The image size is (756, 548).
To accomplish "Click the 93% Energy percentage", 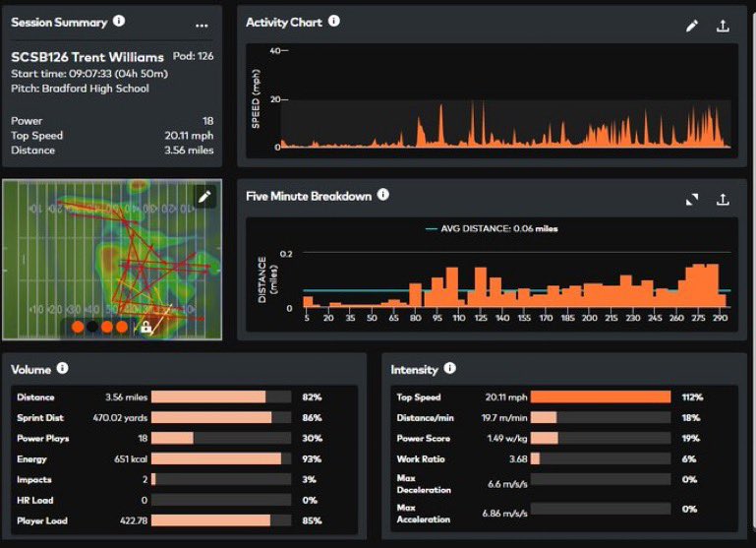I will [312, 458].
